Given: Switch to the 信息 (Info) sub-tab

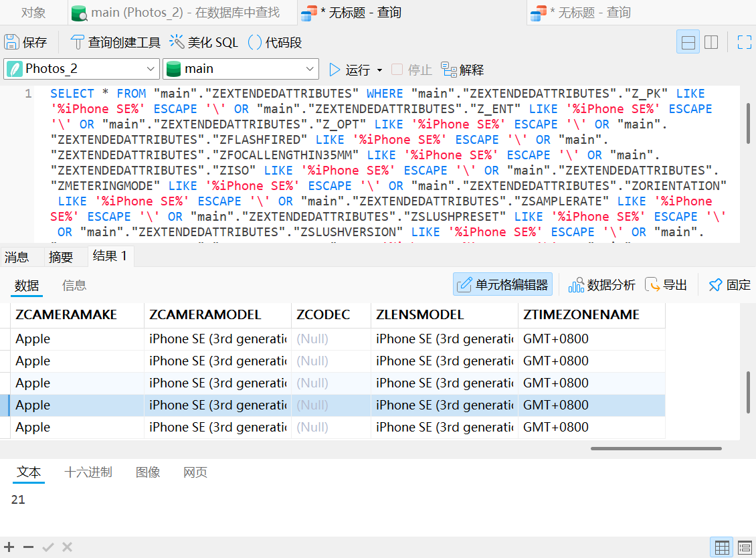Looking at the screenshot, I should (74, 286).
